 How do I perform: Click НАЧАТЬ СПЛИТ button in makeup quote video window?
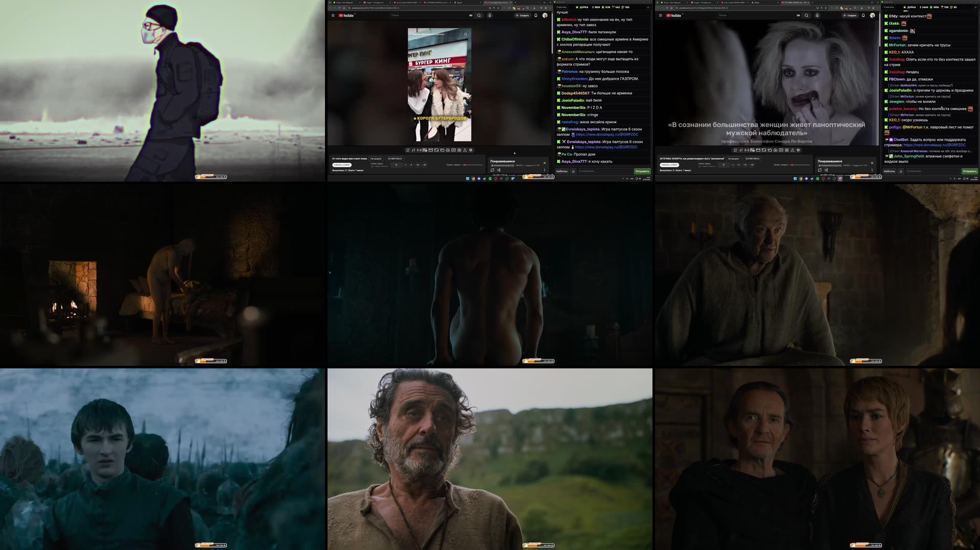pos(669,165)
